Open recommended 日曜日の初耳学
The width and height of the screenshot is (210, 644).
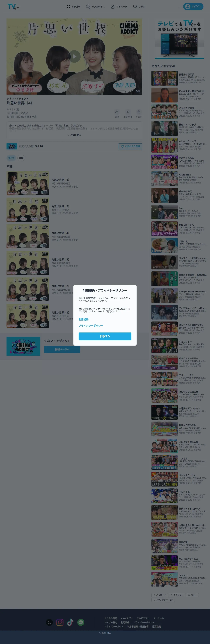point(179,78)
